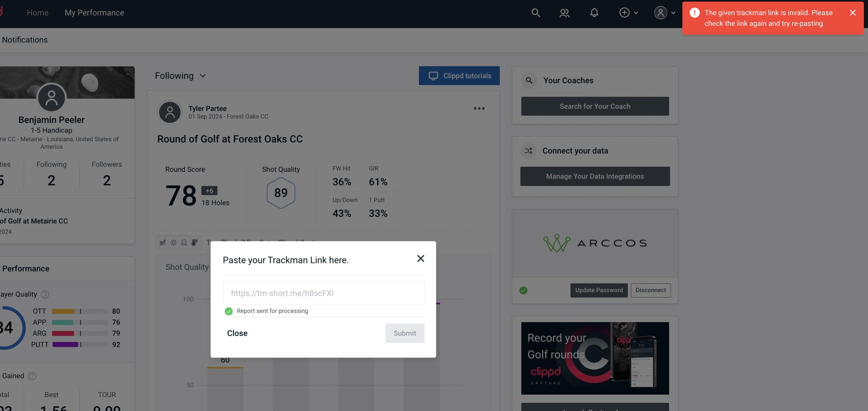Viewport: 868px width, 411px height.
Task: Click the add/plus icon in top bar
Action: click(x=625, y=12)
